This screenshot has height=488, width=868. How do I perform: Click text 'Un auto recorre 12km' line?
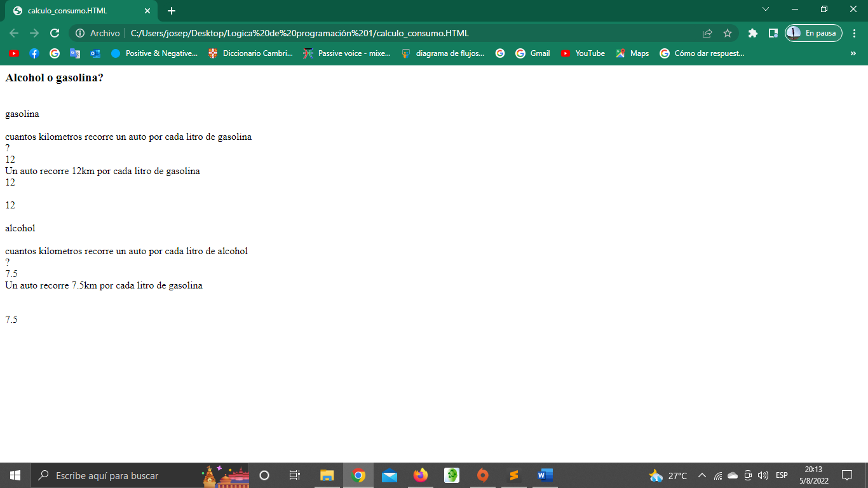point(102,171)
